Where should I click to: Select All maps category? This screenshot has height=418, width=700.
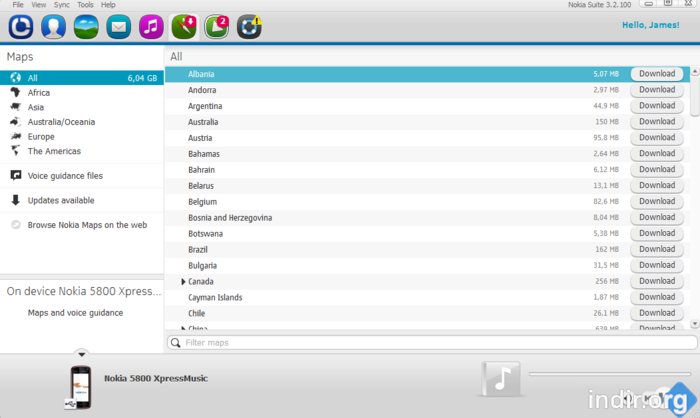tap(82, 78)
